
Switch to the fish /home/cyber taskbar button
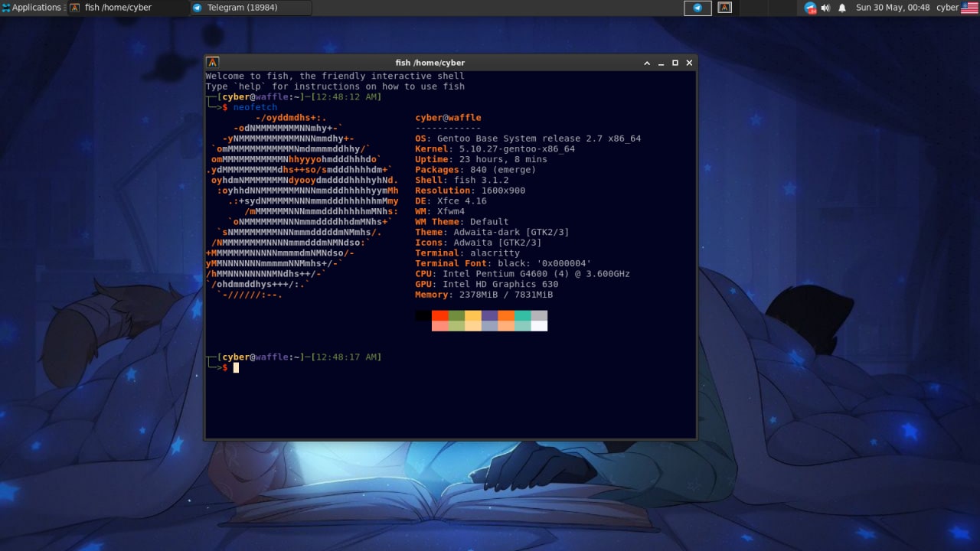[x=128, y=8]
